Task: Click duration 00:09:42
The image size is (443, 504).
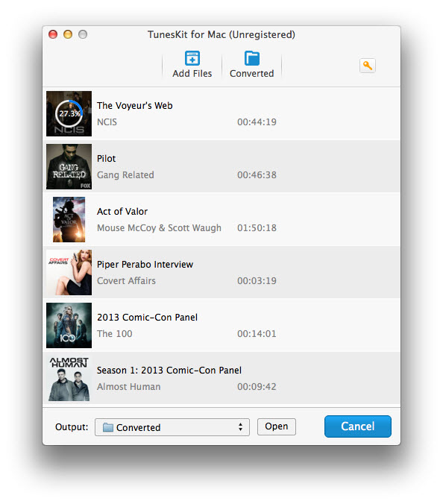Action: coord(257,387)
